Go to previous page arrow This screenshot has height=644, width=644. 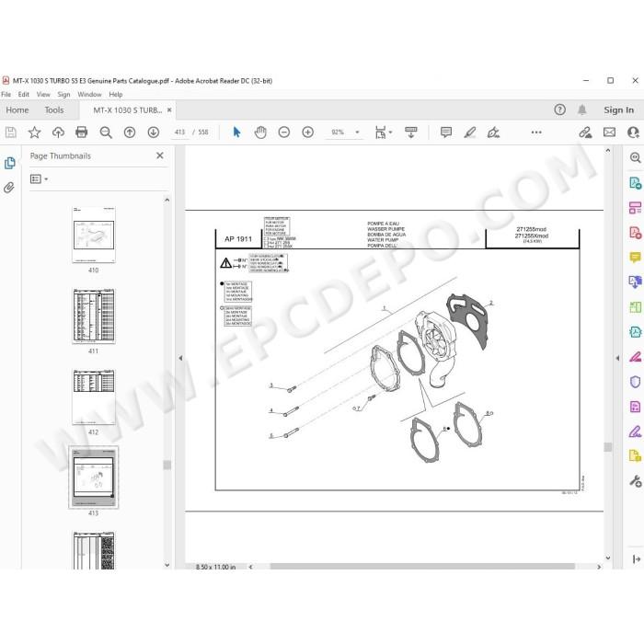130,132
